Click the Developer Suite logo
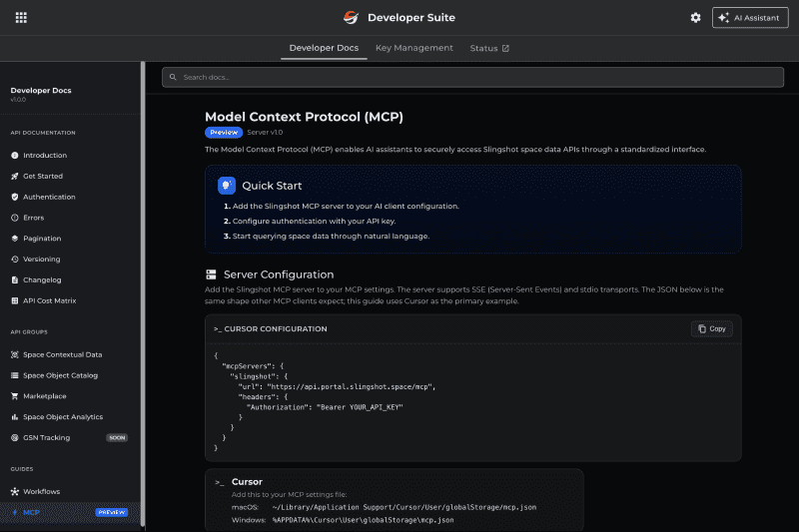The image size is (799, 532). [351, 17]
